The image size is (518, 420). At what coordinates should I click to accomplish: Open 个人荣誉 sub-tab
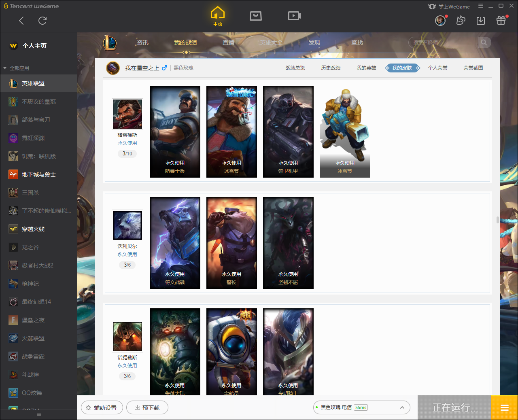(x=437, y=68)
